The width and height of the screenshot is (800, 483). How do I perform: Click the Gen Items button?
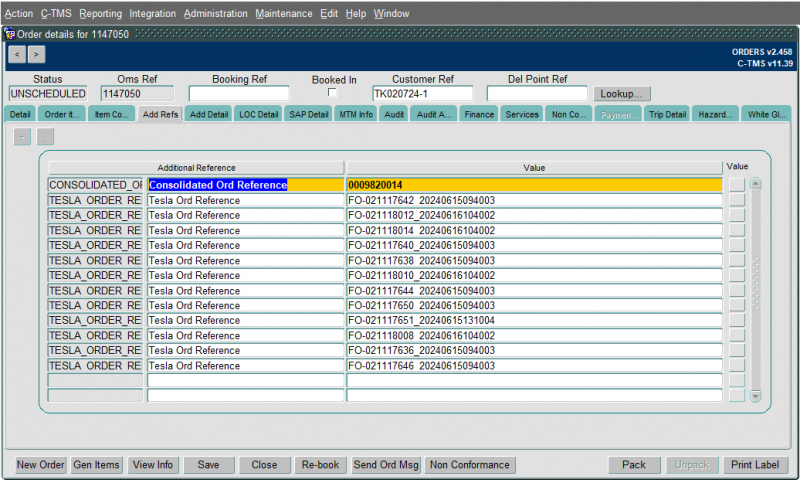point(96,465)
